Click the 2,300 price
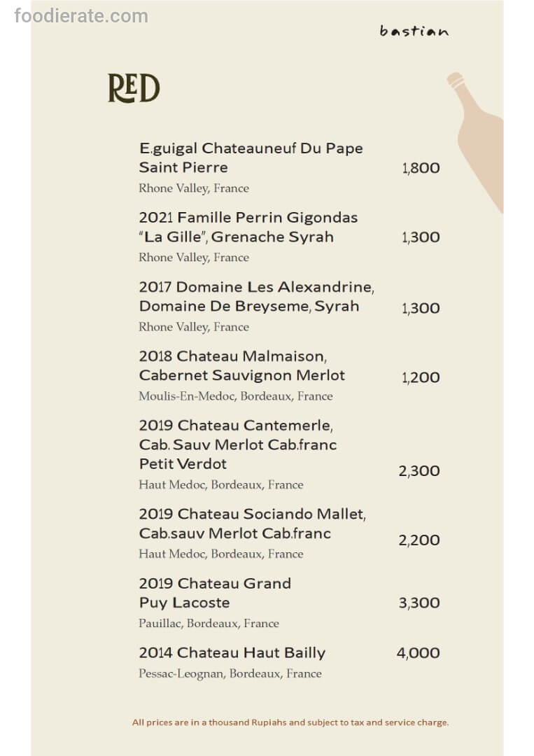This screenshot has height=756, width=534. pyautogui.click(x=419, y=470)
